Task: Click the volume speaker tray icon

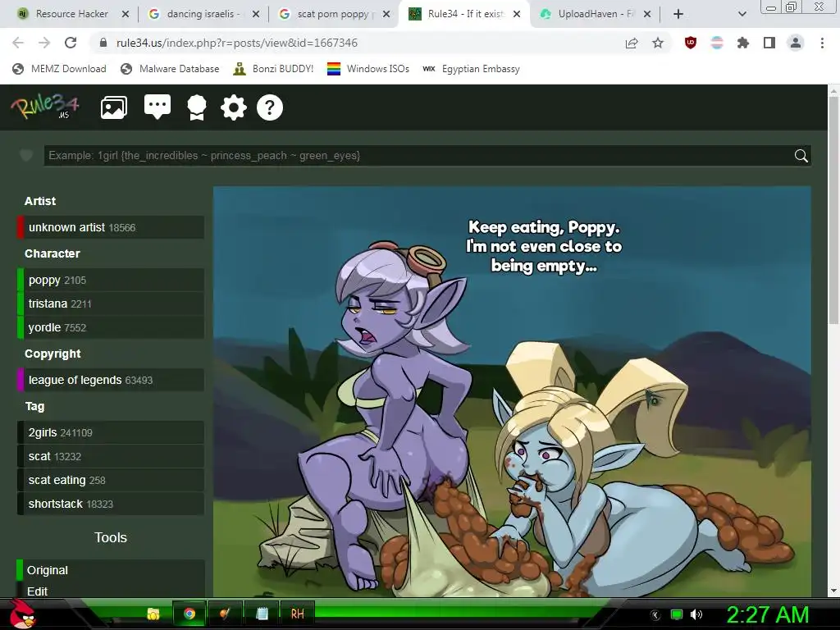Action: pyautogui.click(x=696, y=614)
